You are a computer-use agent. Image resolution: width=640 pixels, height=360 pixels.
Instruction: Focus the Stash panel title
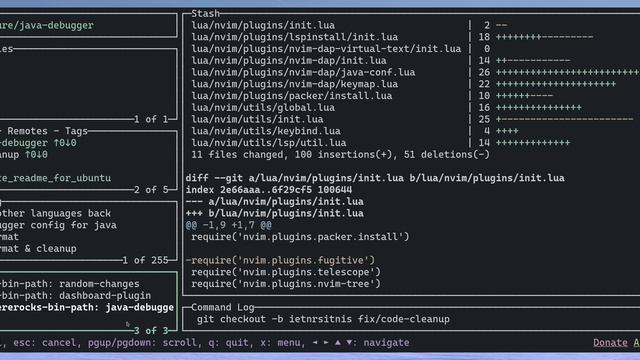click(x=205, y=13)
